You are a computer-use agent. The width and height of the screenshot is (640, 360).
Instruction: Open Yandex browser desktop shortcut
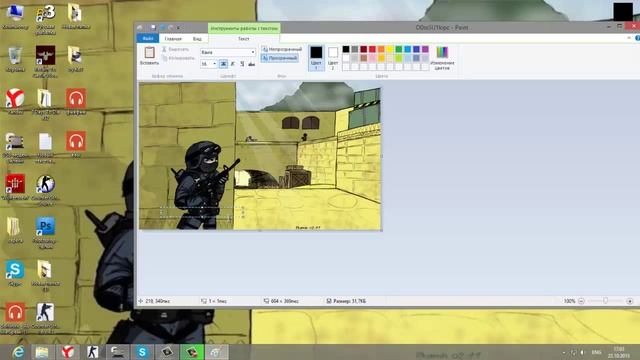(x=15, y=102)
